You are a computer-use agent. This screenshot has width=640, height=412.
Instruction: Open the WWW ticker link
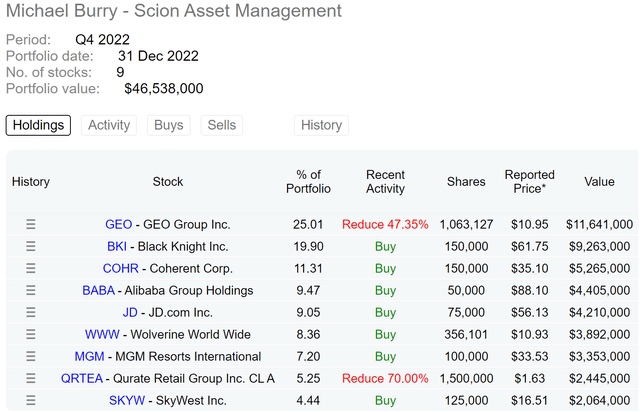[102, 334]
